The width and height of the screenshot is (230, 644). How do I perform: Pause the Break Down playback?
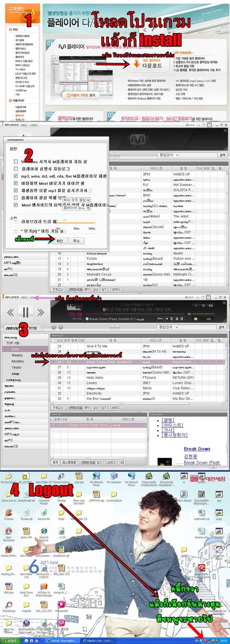coord(25,312)
